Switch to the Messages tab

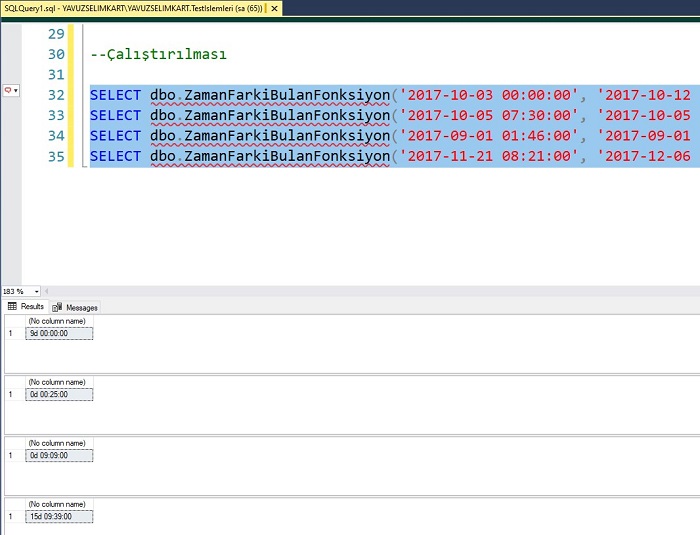(75, 307)
